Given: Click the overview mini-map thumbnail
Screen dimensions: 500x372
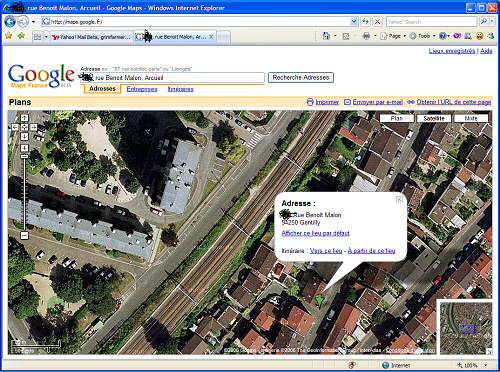Looking at the screenshot, I should [x=466, y=327].
